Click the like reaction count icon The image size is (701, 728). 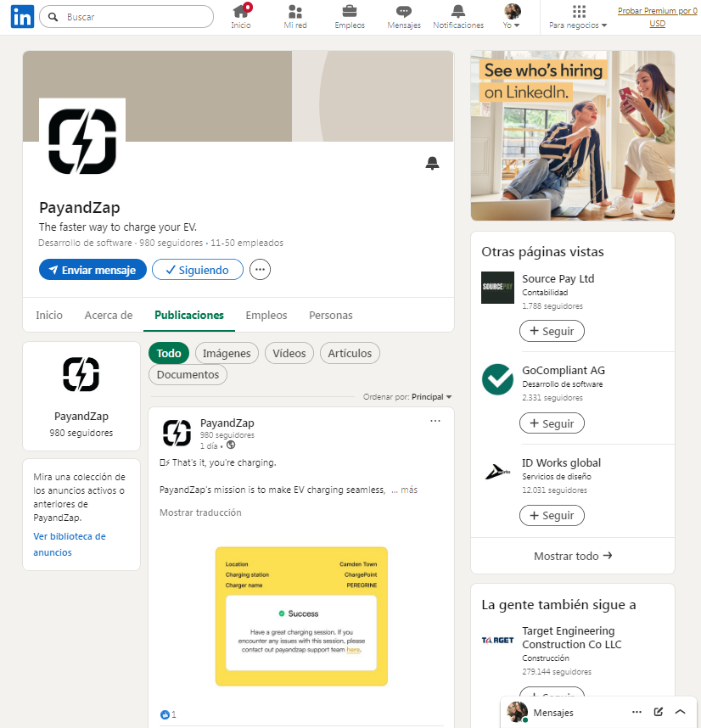[165, 714]
